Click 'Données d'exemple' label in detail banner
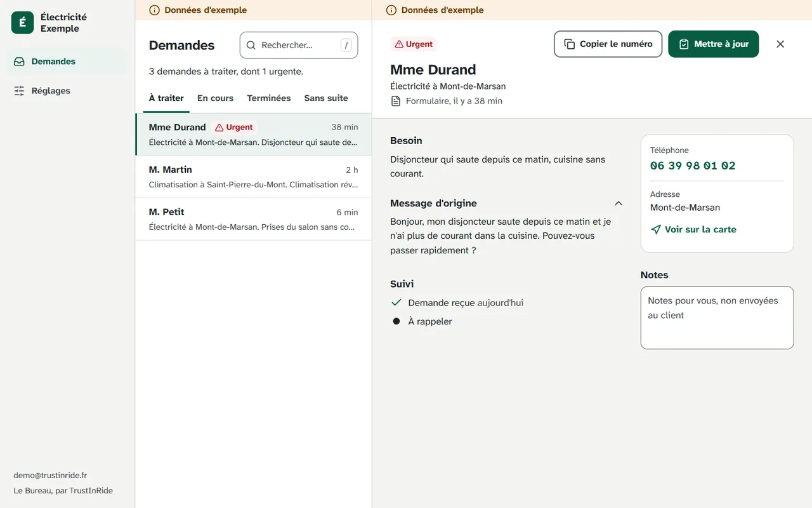 coord(443,10)
